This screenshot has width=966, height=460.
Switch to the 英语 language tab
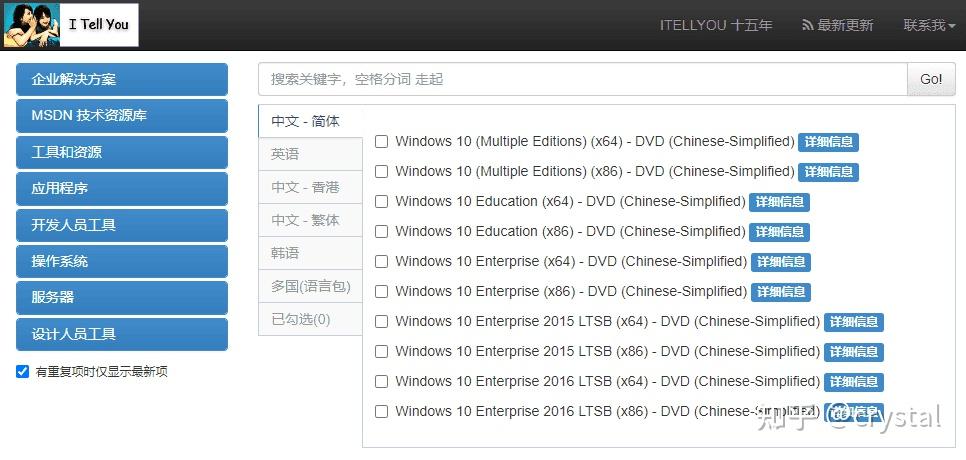pyautogui.click(x=310, y=155)
